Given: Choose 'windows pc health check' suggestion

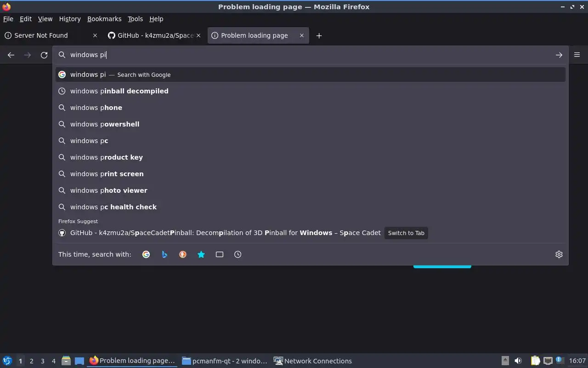Looking at the screenshot, I should tap(310, 207).
